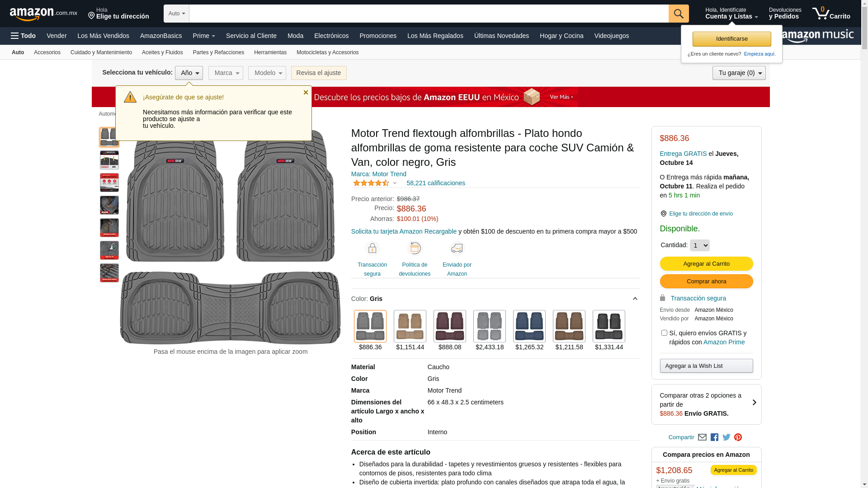
Task: Open the Cantidad quantity selector
Action: pos(699,245)
